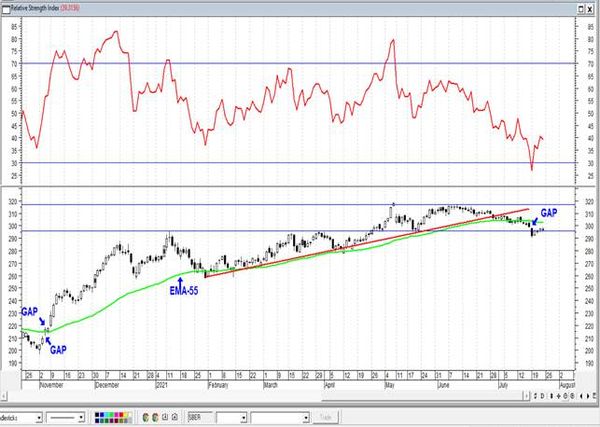Expand the wide empty dropdown near Trade button

(280, 417)
